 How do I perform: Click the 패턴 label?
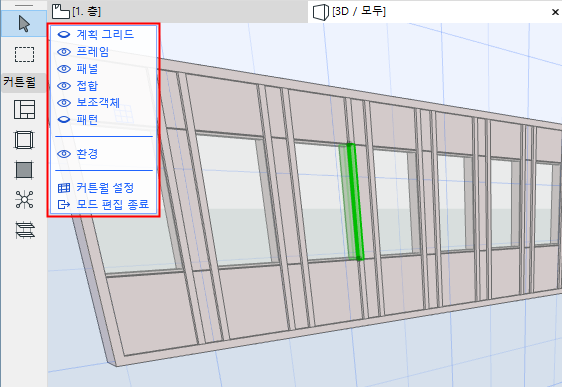pos(87,119)
